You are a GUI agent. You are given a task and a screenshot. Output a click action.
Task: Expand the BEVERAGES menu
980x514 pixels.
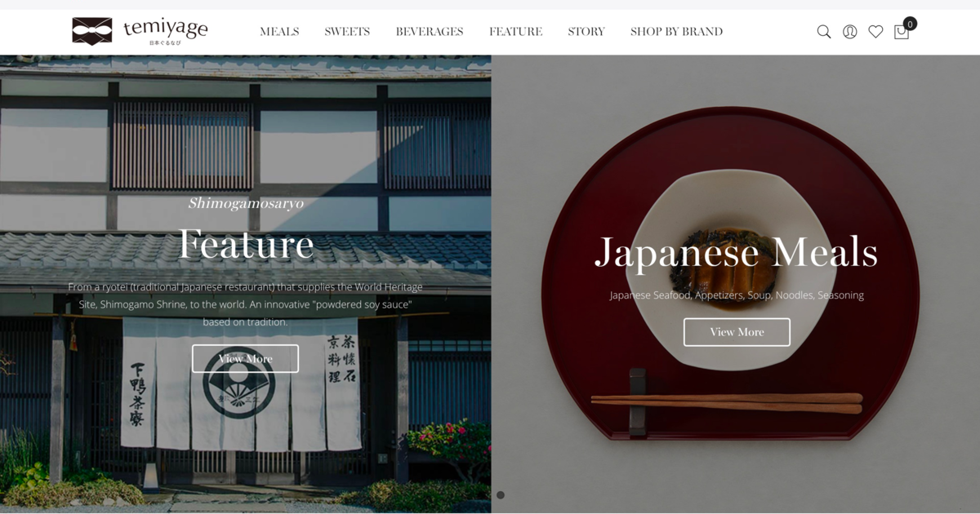click(430, 32)
